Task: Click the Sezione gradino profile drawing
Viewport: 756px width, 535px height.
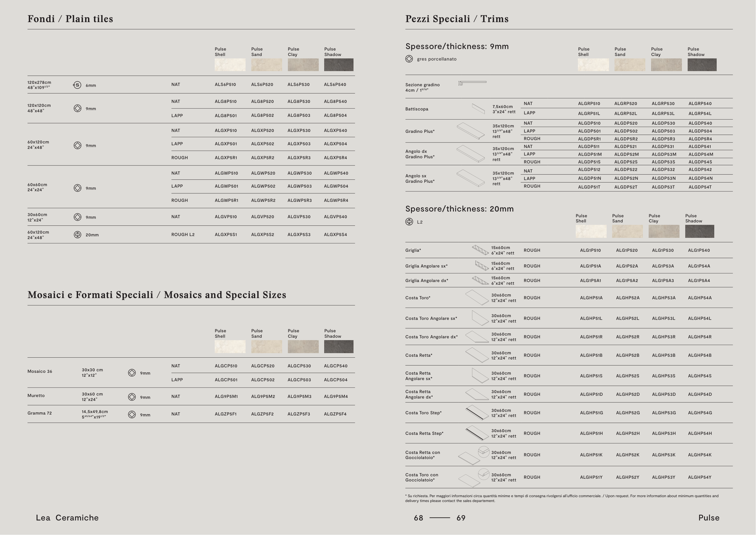Action: coord(472,83)
